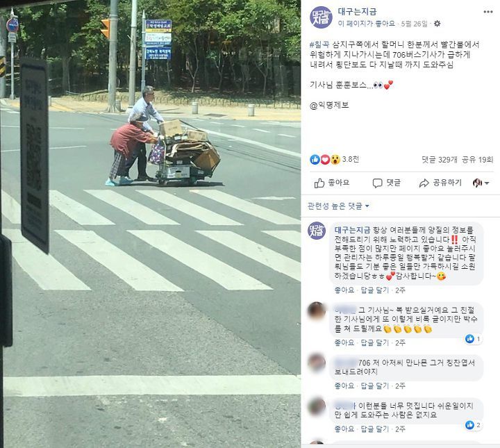This screenshot has height=448, width=500.
Task: Open the 대구는지금 page name link
Action: pos(357,12)
